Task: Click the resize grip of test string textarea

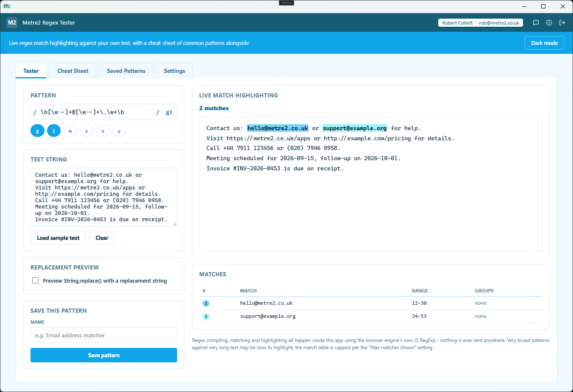Action: pyautogui.click(x=175, y=224)
